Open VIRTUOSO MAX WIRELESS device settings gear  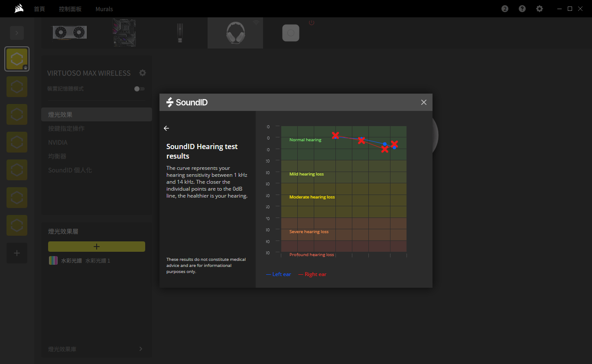143,73
